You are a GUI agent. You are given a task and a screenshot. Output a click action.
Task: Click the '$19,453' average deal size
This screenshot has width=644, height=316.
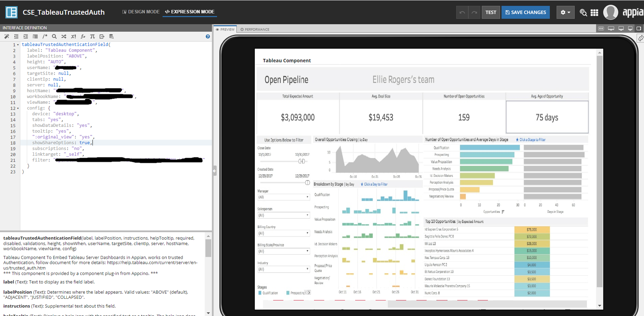381,117
